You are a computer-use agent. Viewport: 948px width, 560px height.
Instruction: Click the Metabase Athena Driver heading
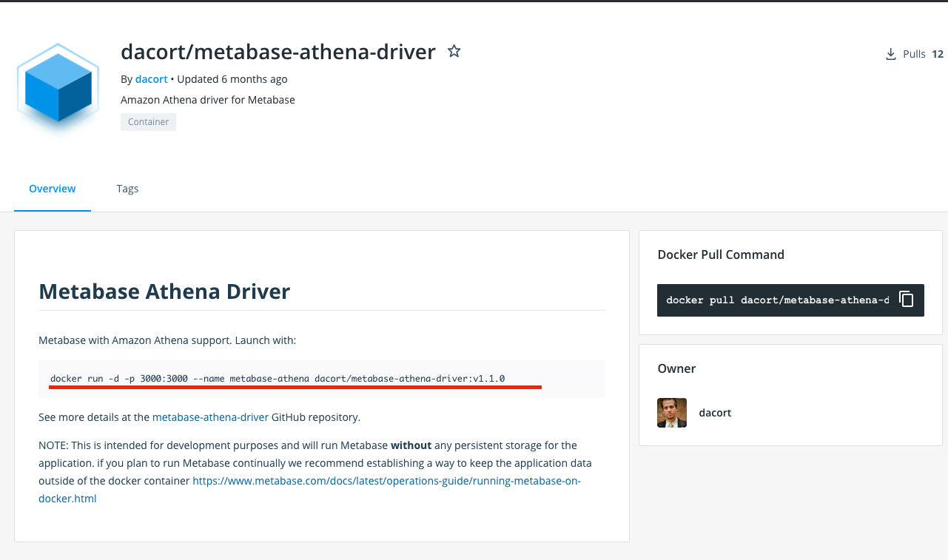click(164, 291)
